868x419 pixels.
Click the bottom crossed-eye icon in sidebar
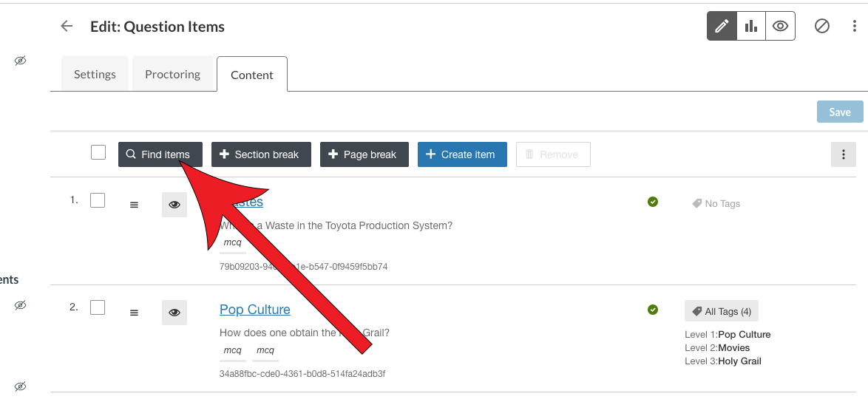(x=20, y=386)
